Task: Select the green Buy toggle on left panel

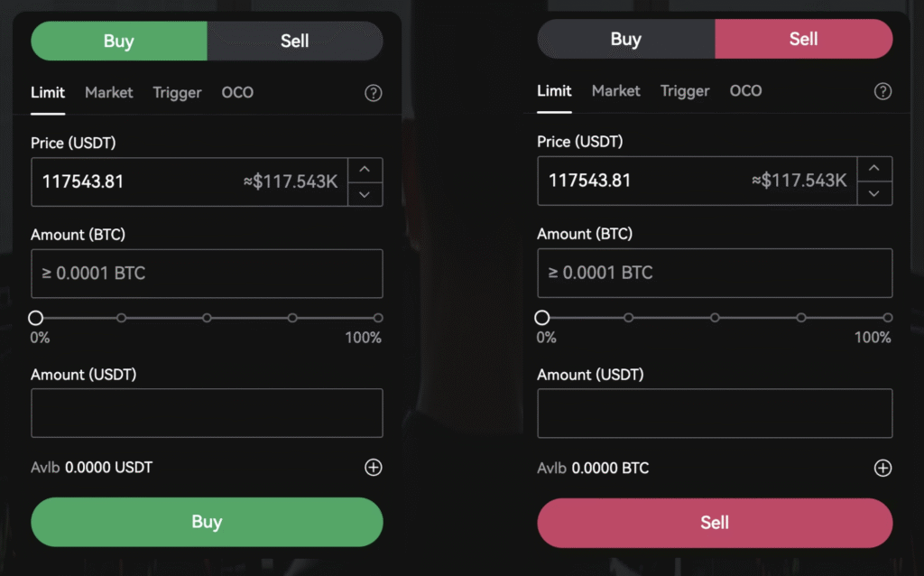Action: (119, 41)
